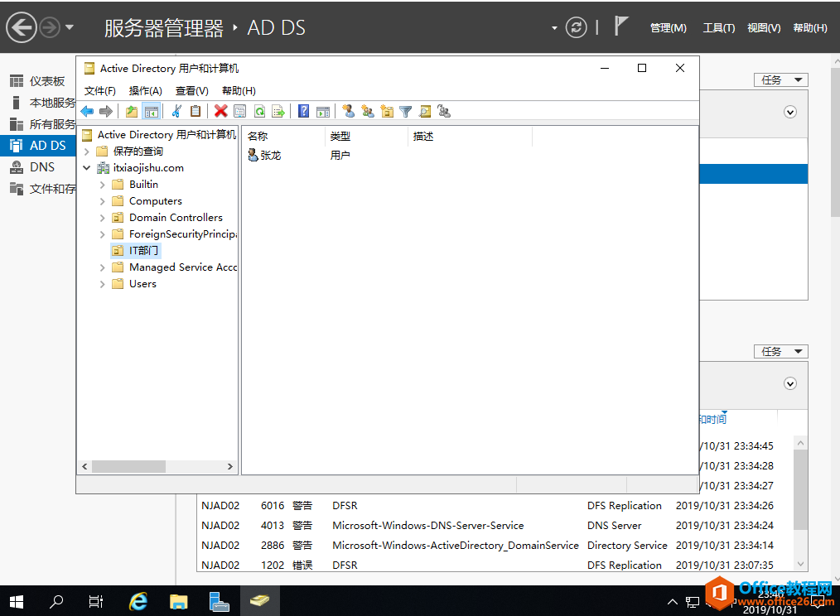Image resolution: width=840 pixels, height=616 pixels.
Task: Go up one level with folder-up icon
Action: (x=132, y=112)
